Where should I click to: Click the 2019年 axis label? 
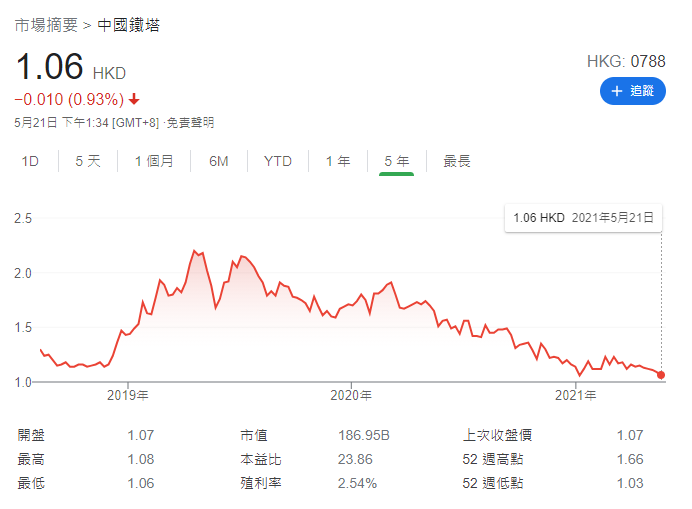(128, 395)
